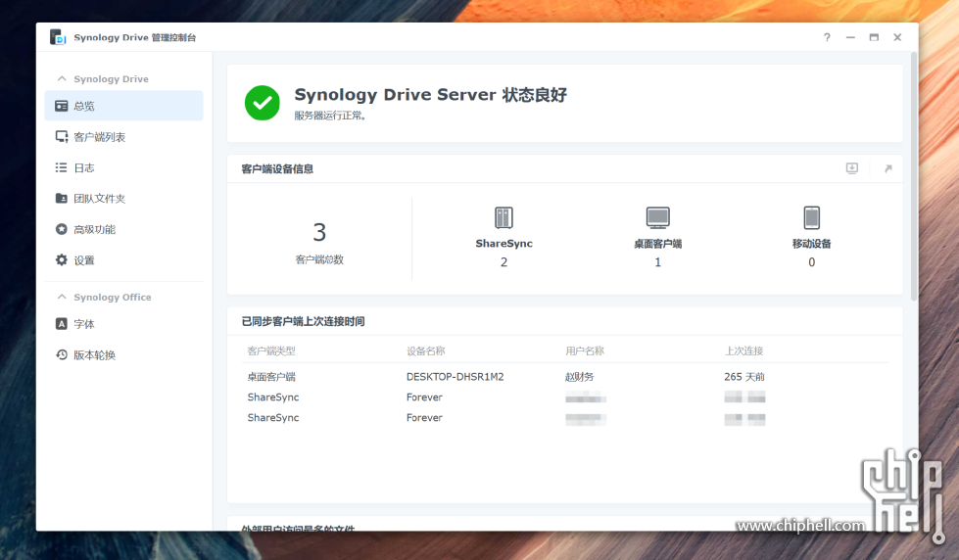Click the ShareSync NAS icon
The image size is (959, 560).
503,217
